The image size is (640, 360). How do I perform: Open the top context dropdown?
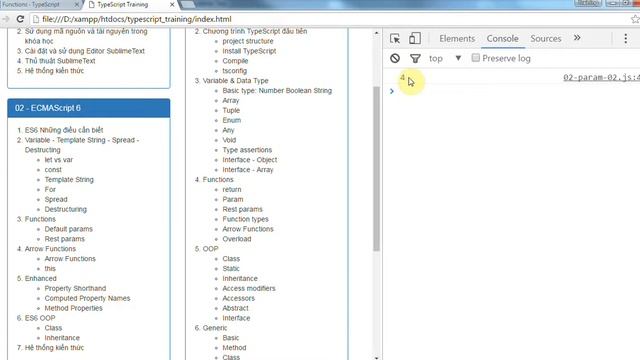tap(445, 58)
